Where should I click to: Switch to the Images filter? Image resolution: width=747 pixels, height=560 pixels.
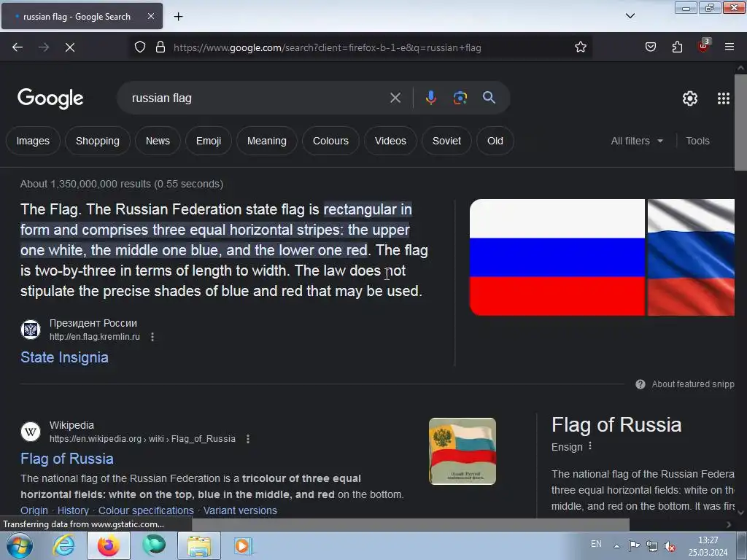[x=33, y=141]
